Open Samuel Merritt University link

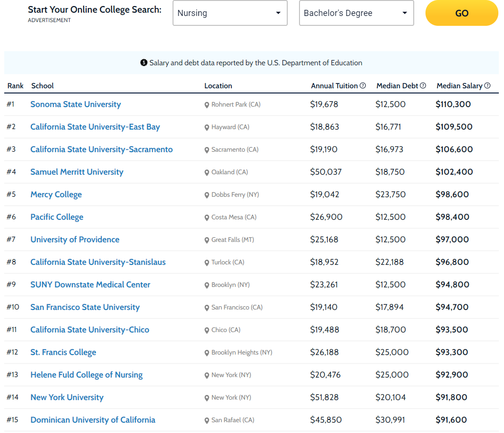(77, 172)
